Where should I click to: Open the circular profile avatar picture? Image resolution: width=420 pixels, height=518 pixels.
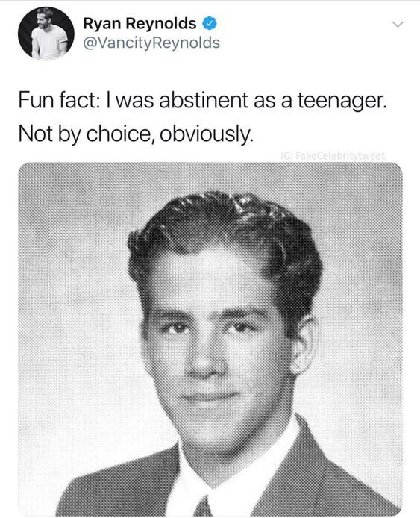click(46, 34)
